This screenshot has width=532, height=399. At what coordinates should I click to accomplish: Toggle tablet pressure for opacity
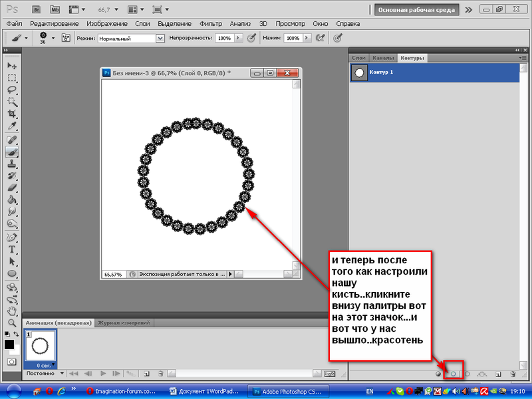(251, 38)
